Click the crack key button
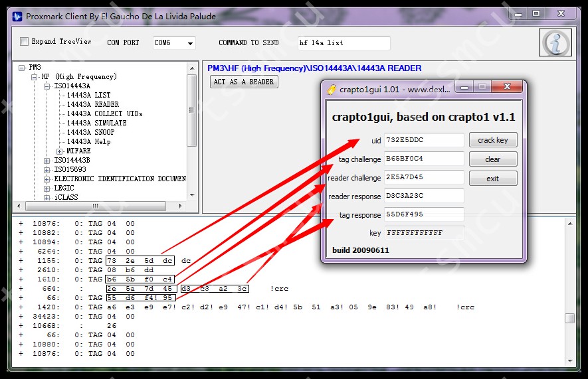This screenshot has height=379, width=588. click(x=492, y=140)
